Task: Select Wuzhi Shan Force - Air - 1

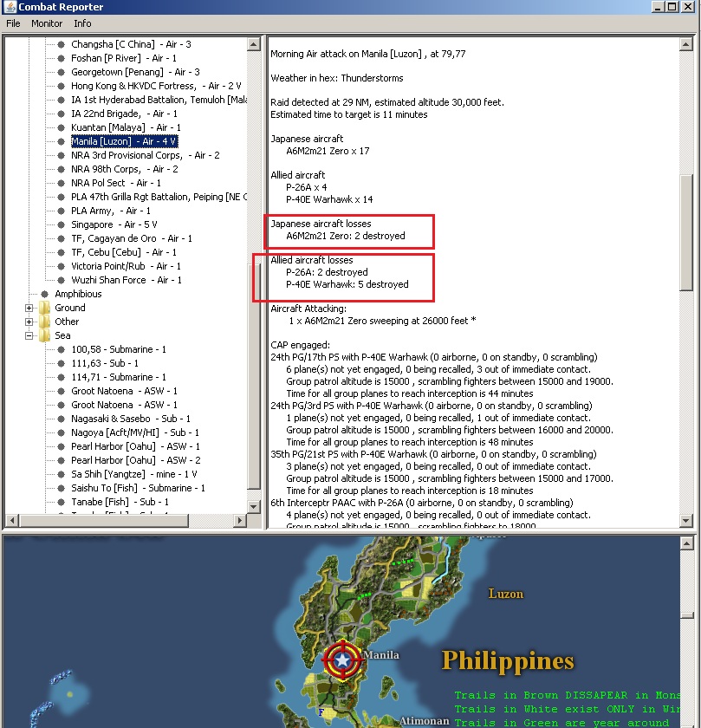Action: coord(127,281)
